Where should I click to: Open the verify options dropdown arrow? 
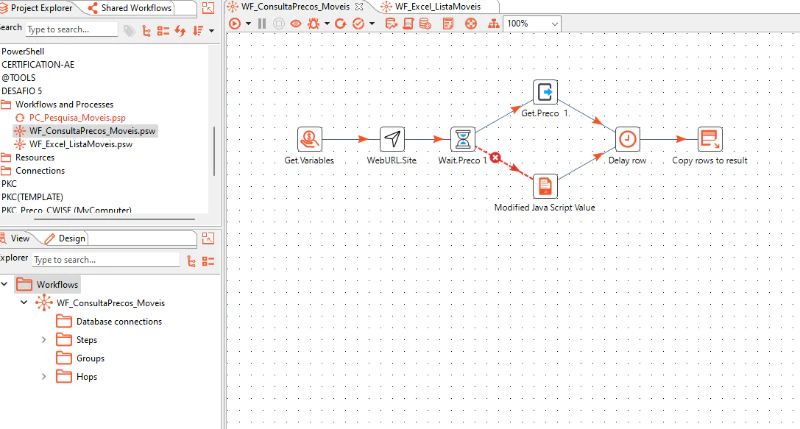tap(372, 23)
